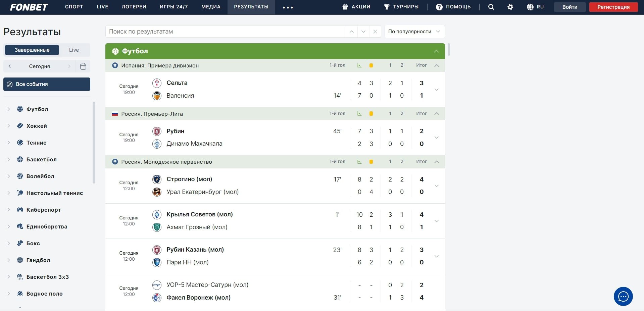Go to next day arrow
The height and width of the screenshot is (311, 644).
point(69,66)
